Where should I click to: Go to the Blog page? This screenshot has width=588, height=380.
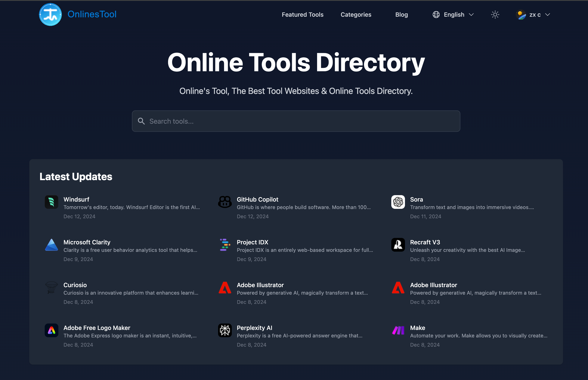coord(401,15)
